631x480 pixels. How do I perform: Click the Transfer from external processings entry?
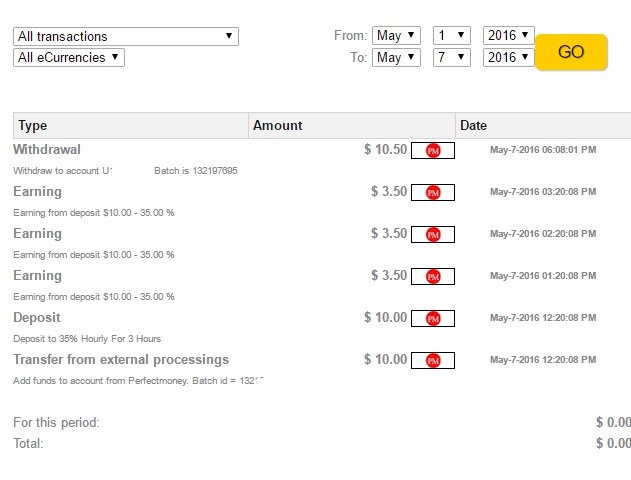tap(121, 359)
